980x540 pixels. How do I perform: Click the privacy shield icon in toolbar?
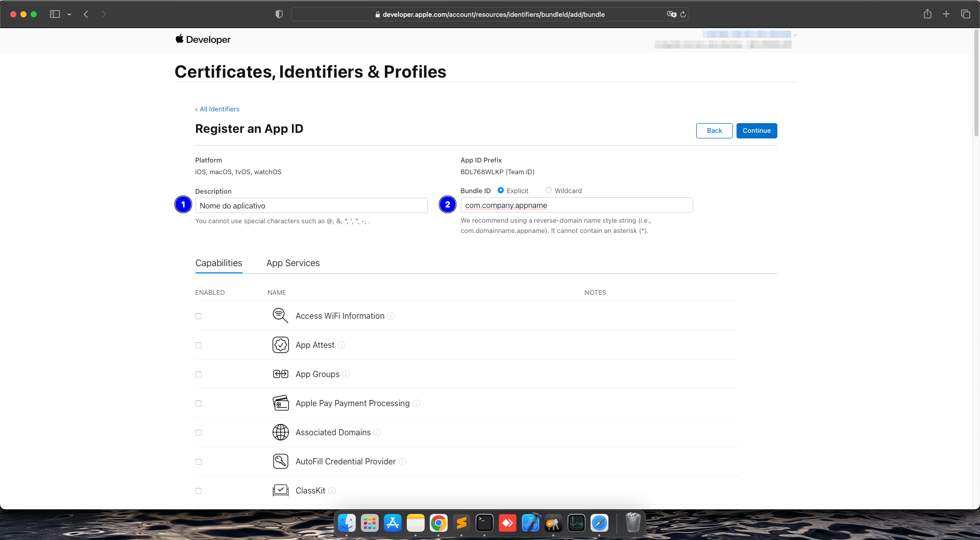tap(279, 14)
